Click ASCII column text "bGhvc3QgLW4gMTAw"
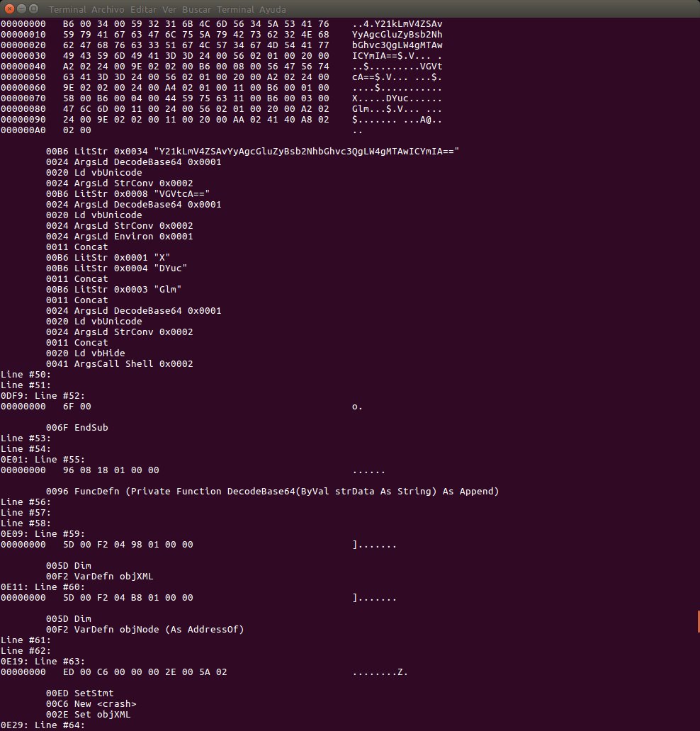Viewport: 700px width, 731px height. [x=397, y=45]
